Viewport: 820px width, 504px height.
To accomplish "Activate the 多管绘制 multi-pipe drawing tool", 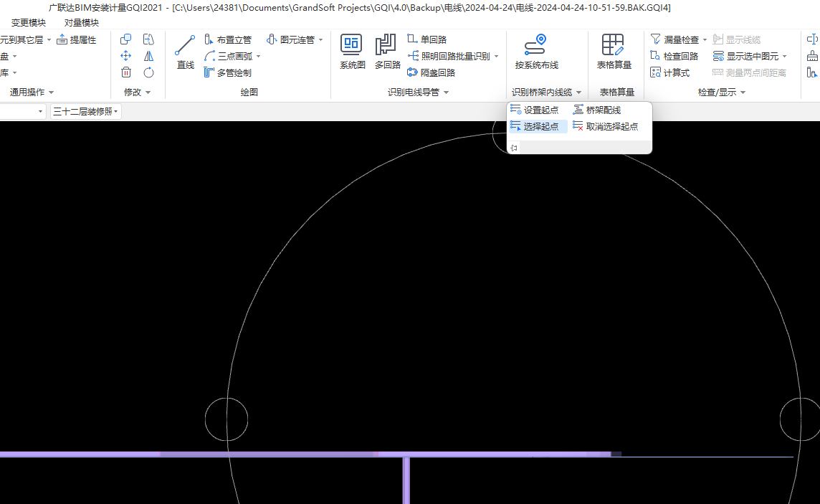I will 227,72.
